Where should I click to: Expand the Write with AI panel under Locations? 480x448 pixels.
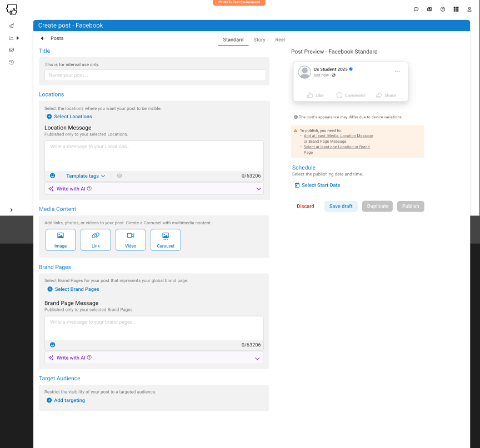pos(257,188)
